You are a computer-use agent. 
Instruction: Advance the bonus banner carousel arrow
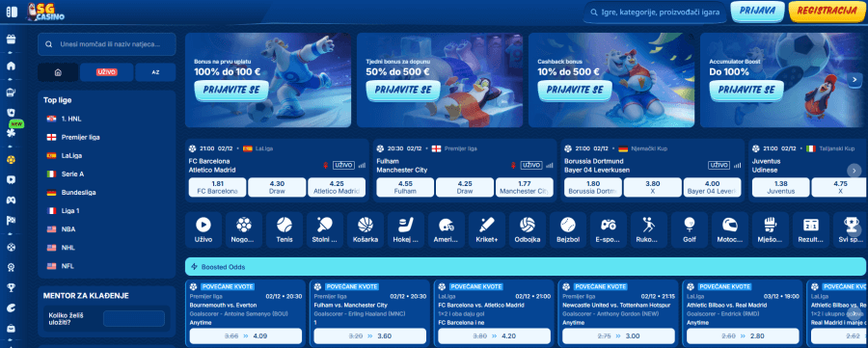[x=854, y=80]
